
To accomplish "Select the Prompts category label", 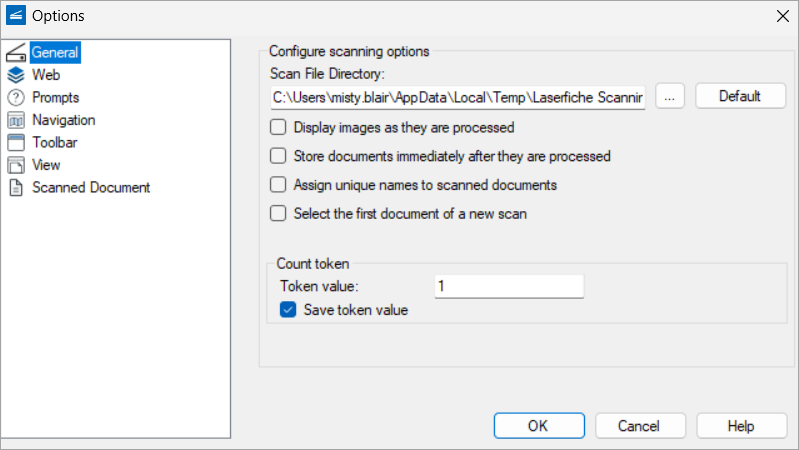I will click(56, 97).
